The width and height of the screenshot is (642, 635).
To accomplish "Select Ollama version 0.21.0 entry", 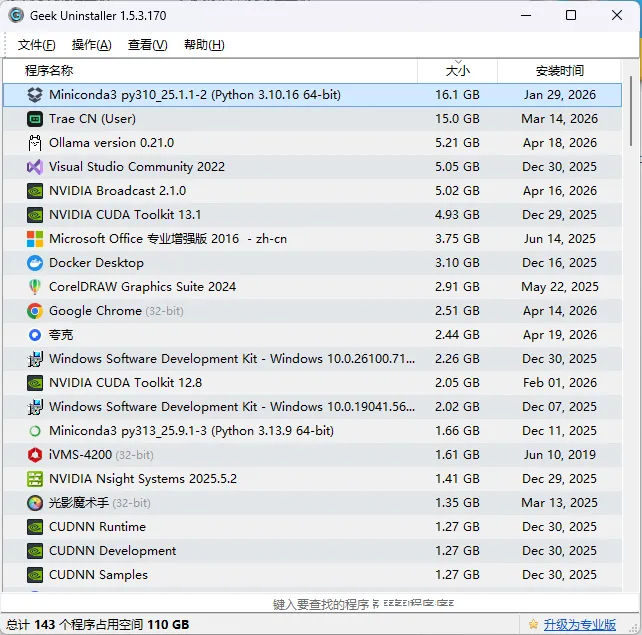I will (x=111, y=143).
